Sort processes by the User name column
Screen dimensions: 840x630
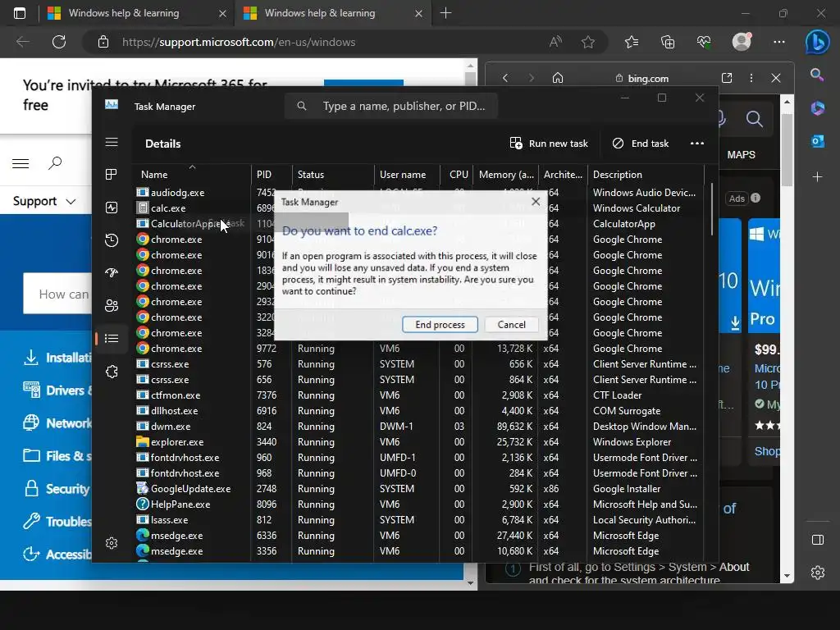[x=403, y=174]
